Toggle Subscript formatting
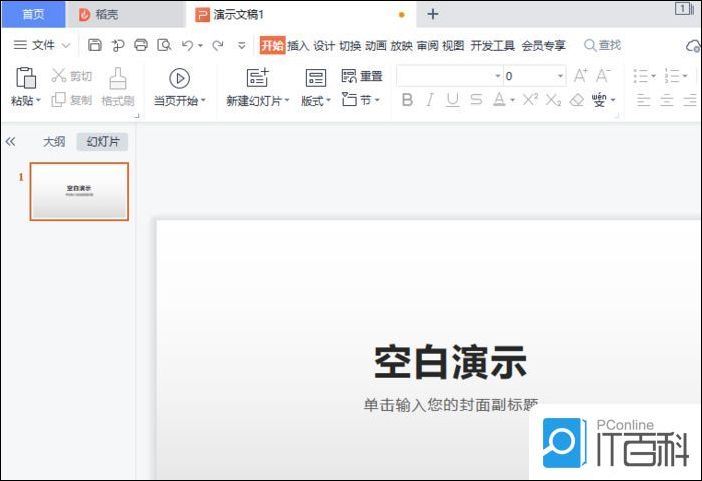 (553, 100)
